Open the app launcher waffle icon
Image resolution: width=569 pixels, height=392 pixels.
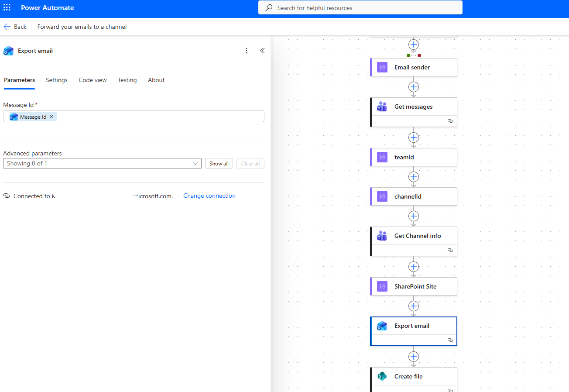(x=7, y=8)
